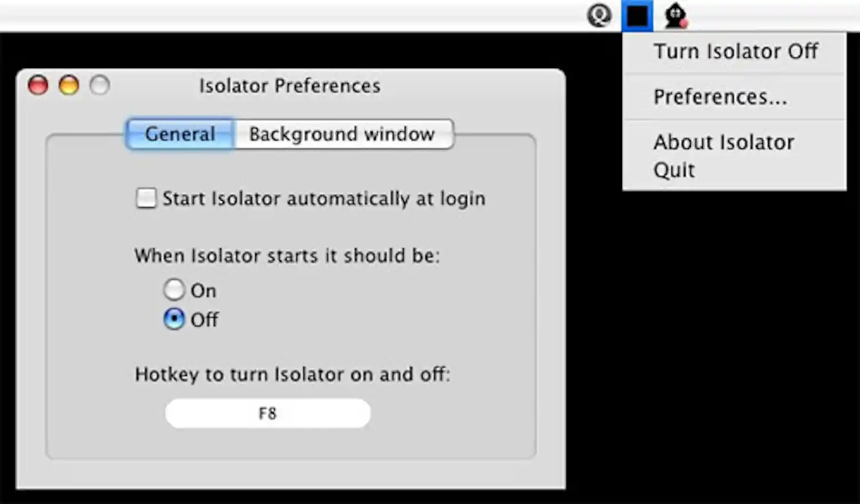Click the ghost menu bar icon with red badge
The image size is (860, 504).
pyautogui.click(x=674, y=15)
